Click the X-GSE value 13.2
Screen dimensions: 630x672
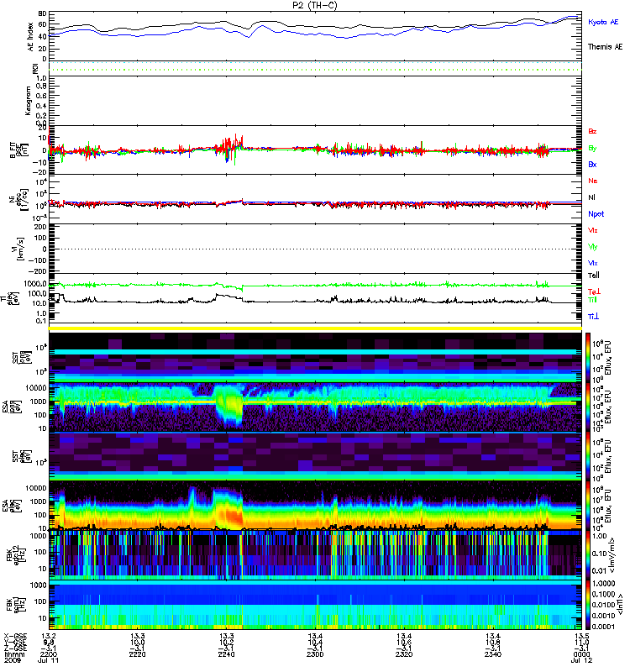(x=49, y=636)
